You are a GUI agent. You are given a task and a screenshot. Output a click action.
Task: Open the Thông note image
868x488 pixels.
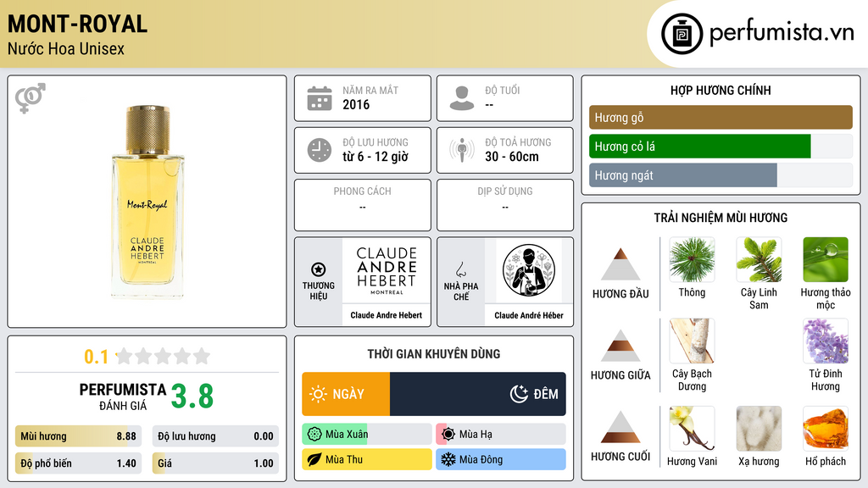692,260
